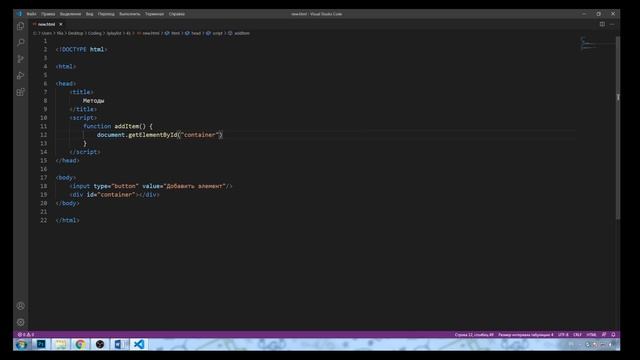This screenshot has height=360, width=640.
Task: Change the UTF-8 encoding in status bar
Action: [x=563, y=335]
